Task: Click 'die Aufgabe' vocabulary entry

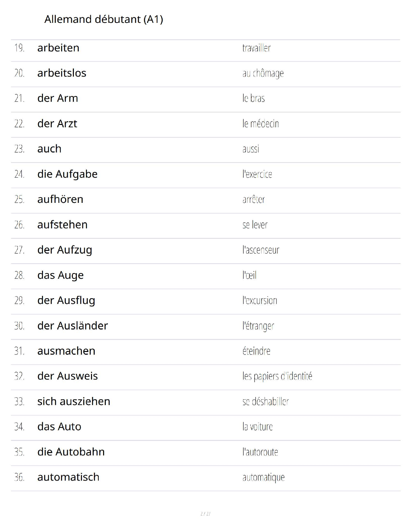Action: click(67, 174)
